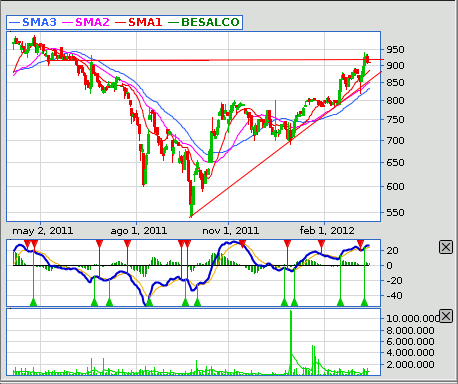458x384 pixels.
Task: Click the ago 1, 2011 date label
Action: [x=139, y=231]
